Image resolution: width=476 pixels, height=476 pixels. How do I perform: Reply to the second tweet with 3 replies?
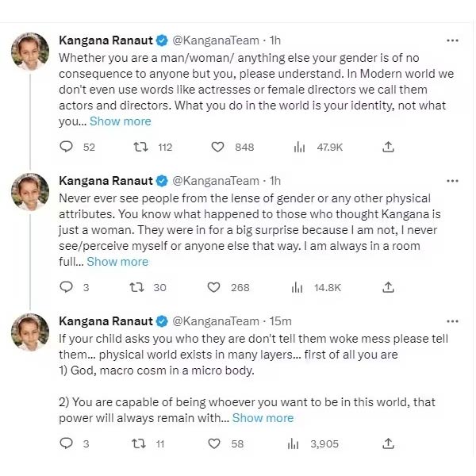click(x=67, y=287)
